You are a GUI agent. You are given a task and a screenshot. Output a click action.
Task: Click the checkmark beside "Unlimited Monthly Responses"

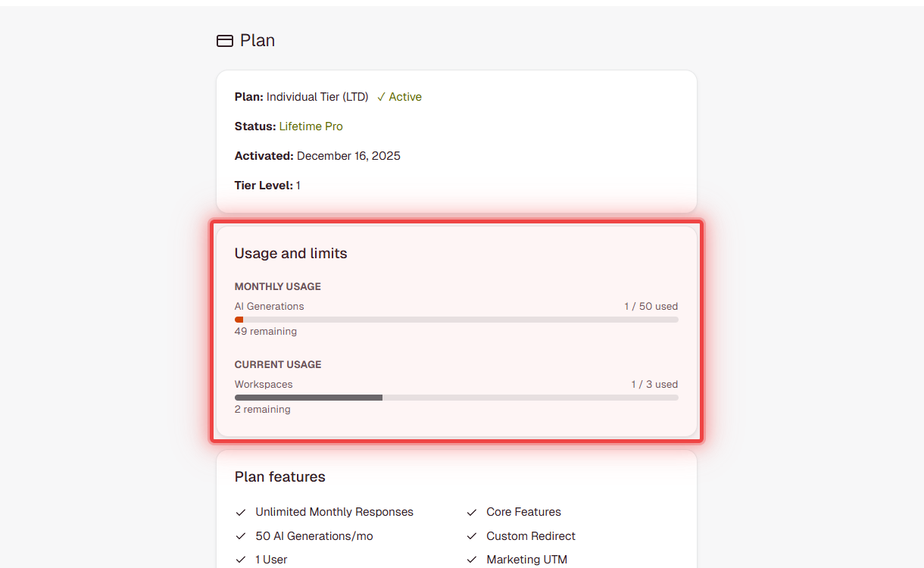click(241, 512)
